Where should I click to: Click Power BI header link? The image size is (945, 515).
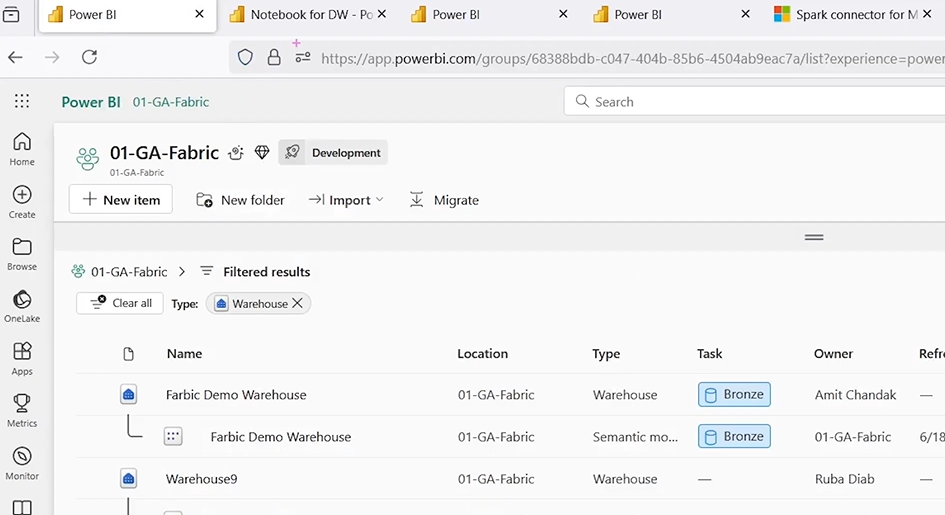(x=91, y=102)
